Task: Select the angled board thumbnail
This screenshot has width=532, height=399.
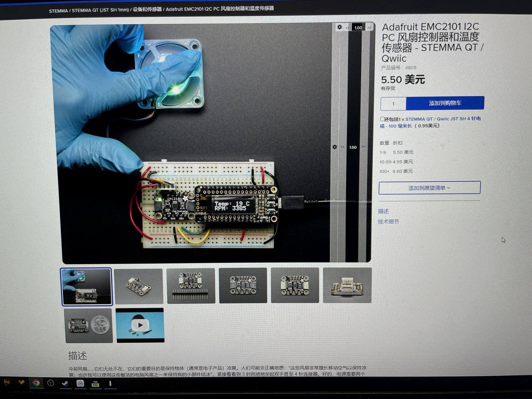Action: click(x=139, y=286)
